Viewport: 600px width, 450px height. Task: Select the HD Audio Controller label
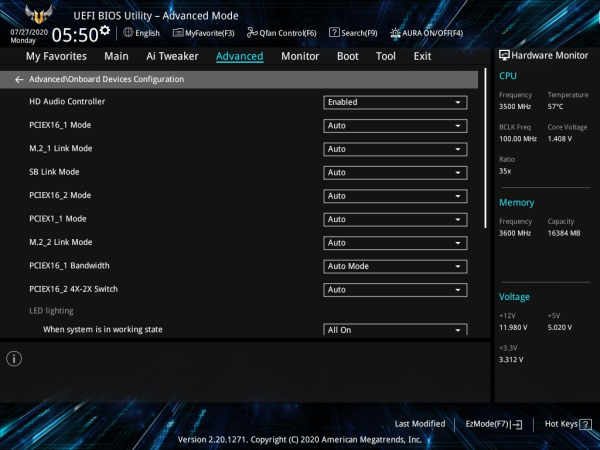click(67, 101)
